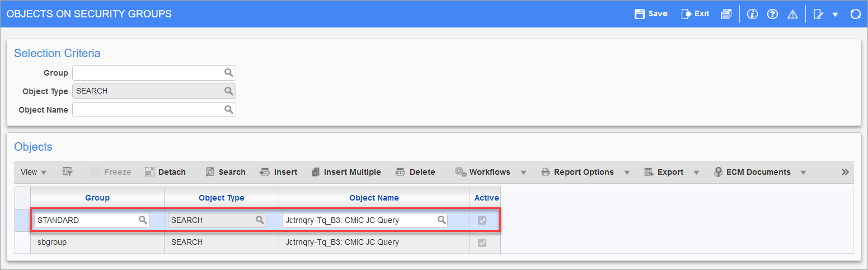Image resolution: width=868 pixels, height=270 pixels.
Task: Open lookup magnifier in STANDARD group field
Action: click(x=143, y=220)
